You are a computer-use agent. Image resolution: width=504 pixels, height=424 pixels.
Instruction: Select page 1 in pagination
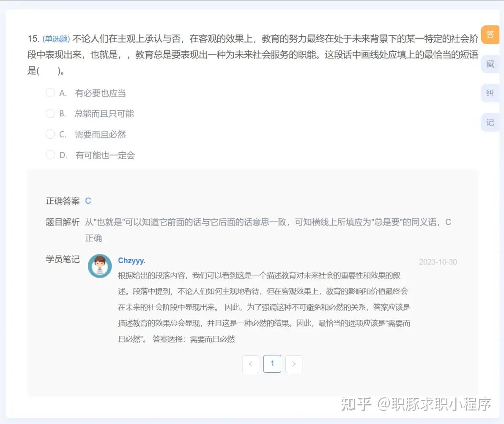coord(272,364)
